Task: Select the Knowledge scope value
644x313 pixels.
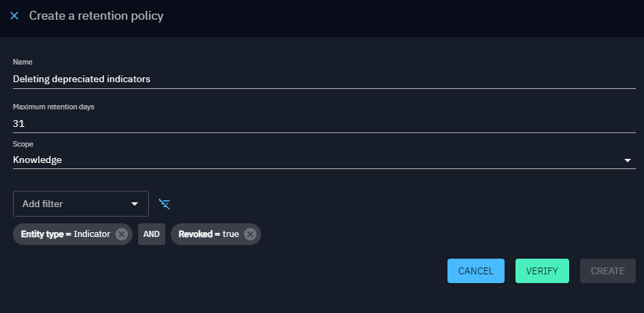Action: 37,160
